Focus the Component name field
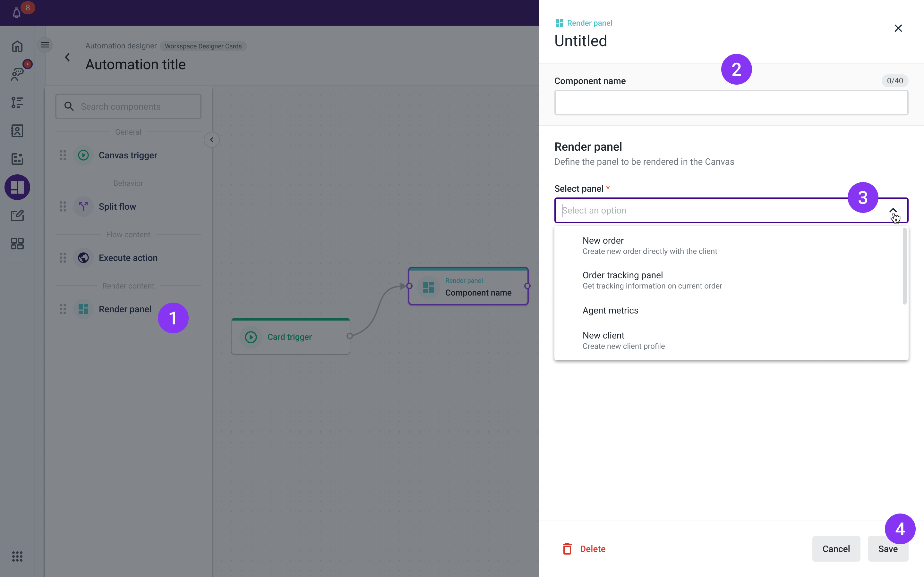Screen dimensions: 924x577 point(731,103)
